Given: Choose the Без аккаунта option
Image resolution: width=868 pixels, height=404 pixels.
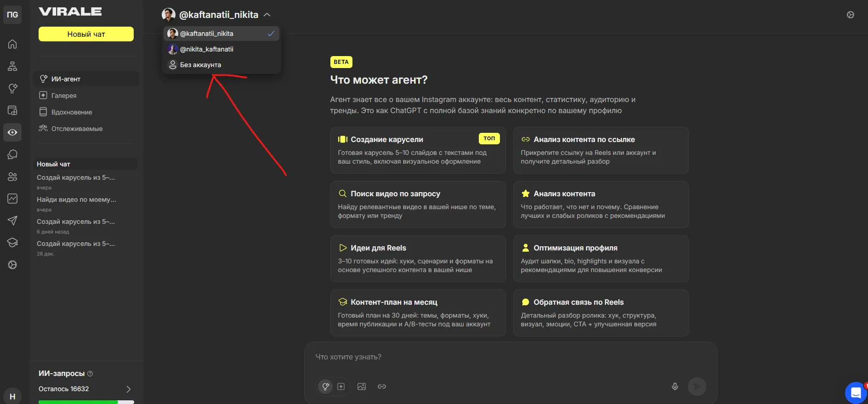Looking at the screenshot, I should point(221,65).
